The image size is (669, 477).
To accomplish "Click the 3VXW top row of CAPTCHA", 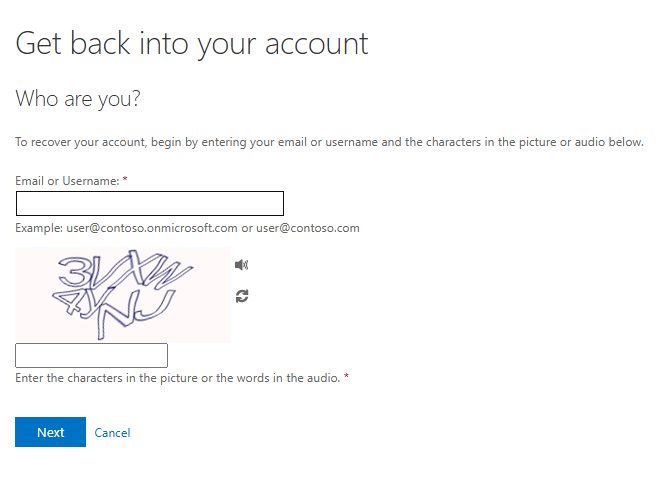I will click(x=125, y=270).
